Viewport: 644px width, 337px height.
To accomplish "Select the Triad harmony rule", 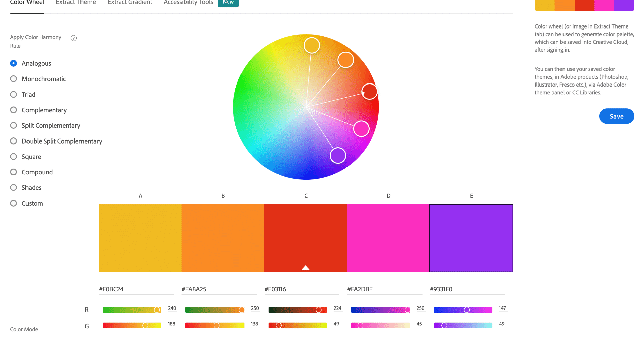I will (x=14, y=95).
